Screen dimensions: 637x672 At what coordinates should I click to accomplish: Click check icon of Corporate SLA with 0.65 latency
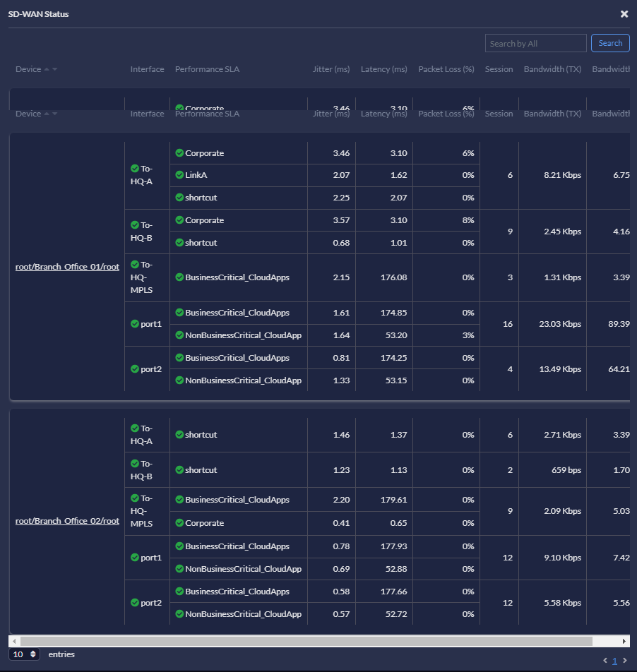tap(179, 523)
